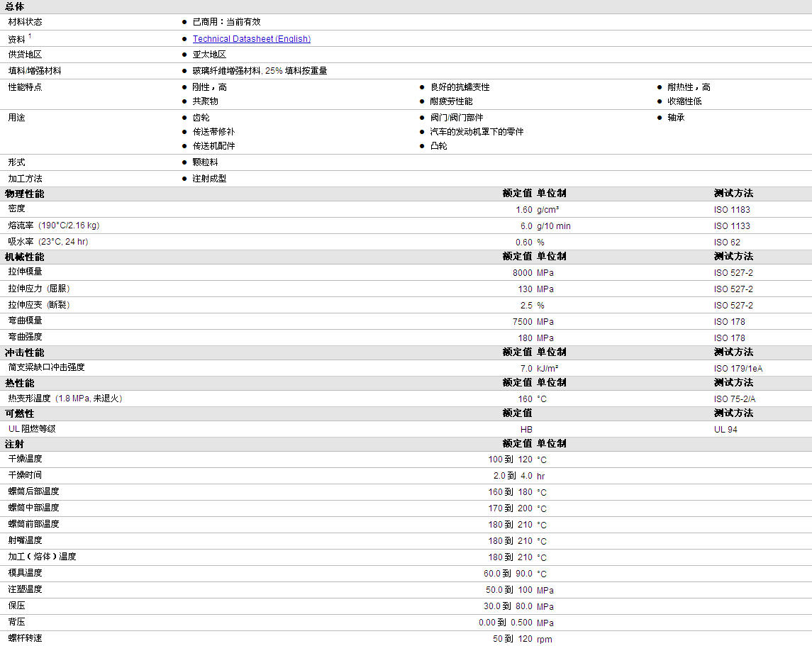The width and height of the screenshot is (812, 646).
Task: Click the UL 阻燃等级 property link
Action: tap(32, 429)
